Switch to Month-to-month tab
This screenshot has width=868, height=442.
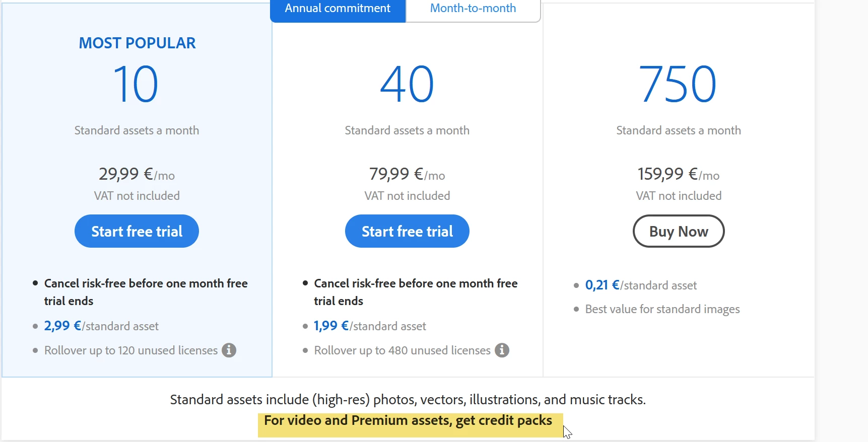pyautogui.click(x=473, y=9)
